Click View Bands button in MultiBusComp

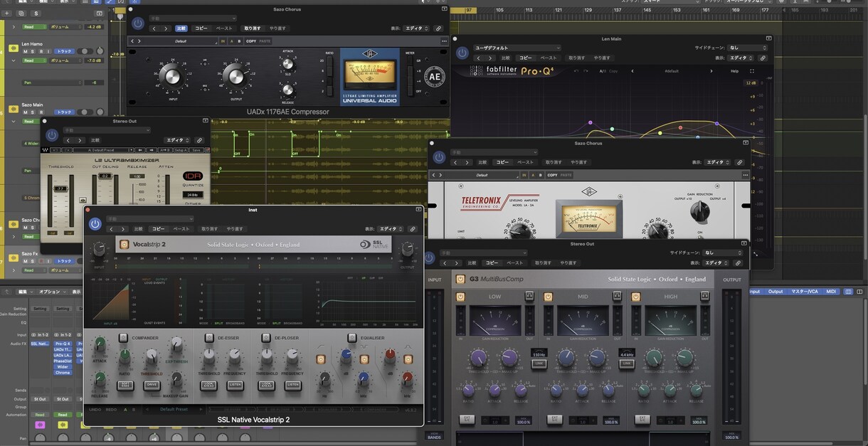tap(434, 435)
